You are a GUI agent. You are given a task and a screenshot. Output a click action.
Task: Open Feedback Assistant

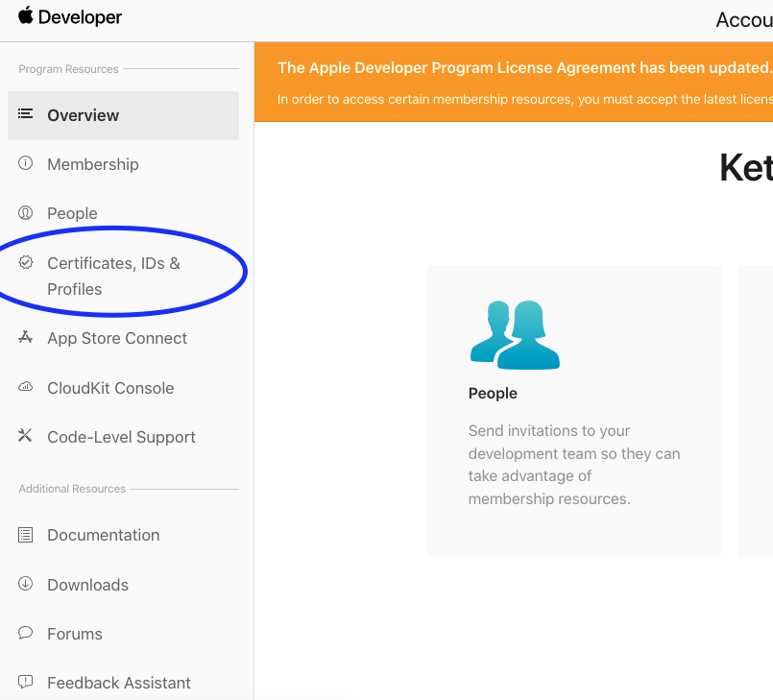[x=119, y=684]
